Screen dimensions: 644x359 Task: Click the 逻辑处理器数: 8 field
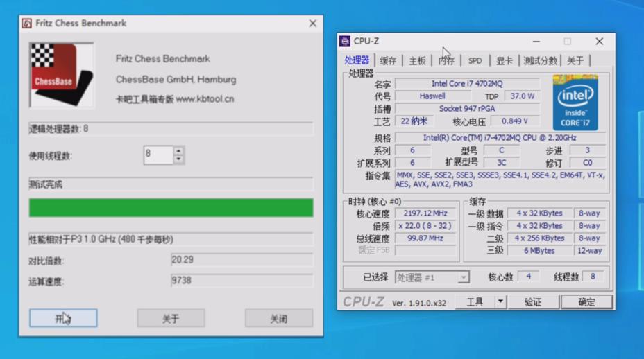(x=171, y=129)
